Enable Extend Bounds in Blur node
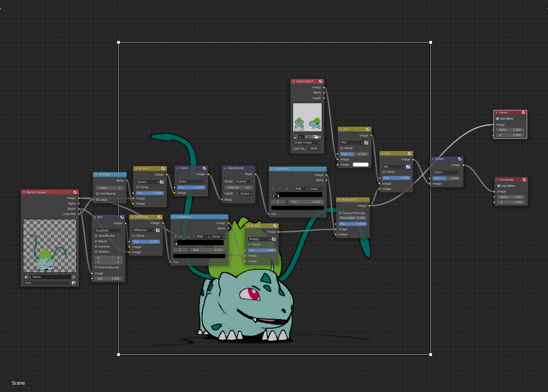This screenshot has width=548, height=392. (96, 267)
